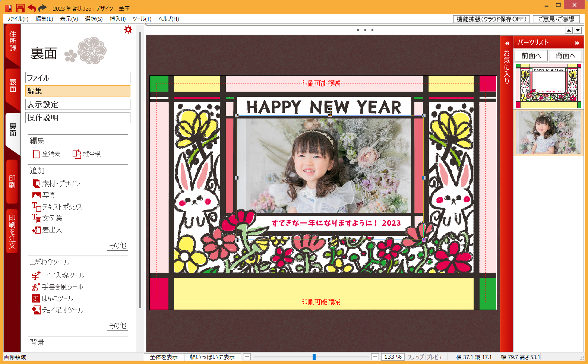
Task: Click the undo arrow icon
Action: (x=32, y=8)
